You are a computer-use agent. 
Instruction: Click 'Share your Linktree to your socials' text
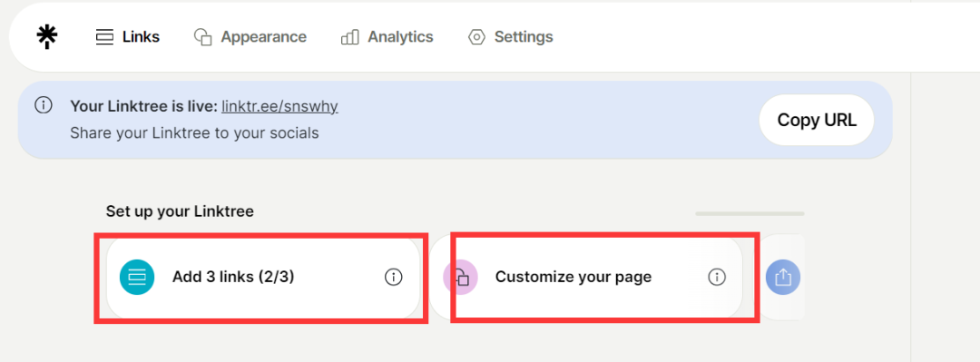click(x=194, y=133)
